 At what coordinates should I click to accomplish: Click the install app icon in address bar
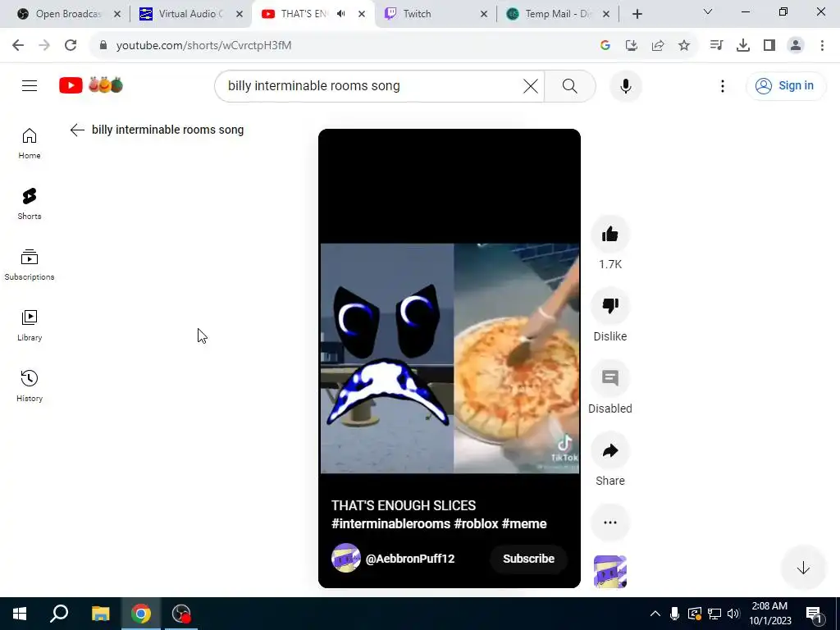631,46
